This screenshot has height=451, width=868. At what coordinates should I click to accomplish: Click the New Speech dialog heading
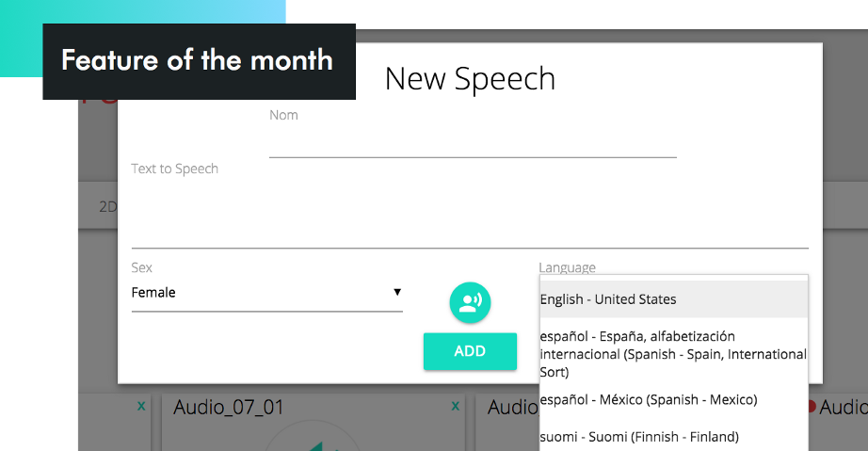click(x=470, y=79)
